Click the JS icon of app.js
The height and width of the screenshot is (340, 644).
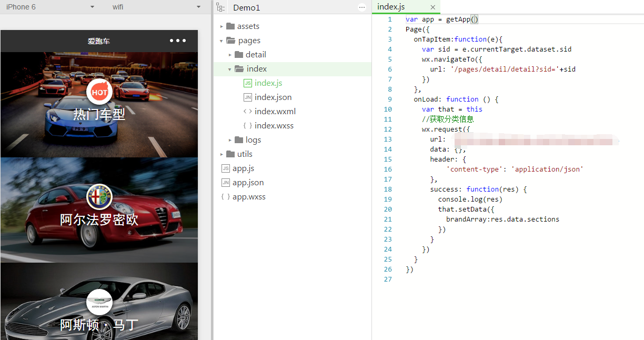[226, 168]
